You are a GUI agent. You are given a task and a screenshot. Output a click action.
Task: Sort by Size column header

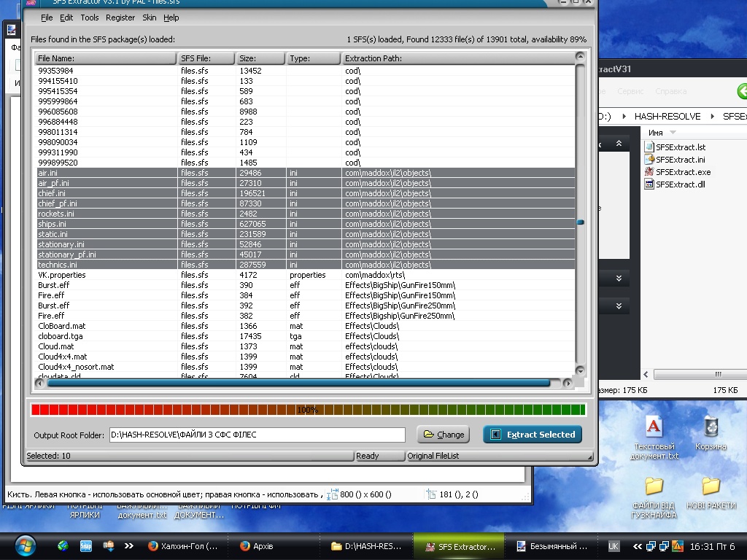(260, 58)
